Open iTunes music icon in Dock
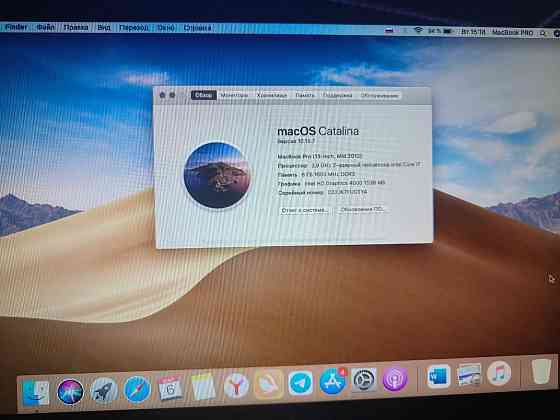560x420 pixels. [499, 373]
